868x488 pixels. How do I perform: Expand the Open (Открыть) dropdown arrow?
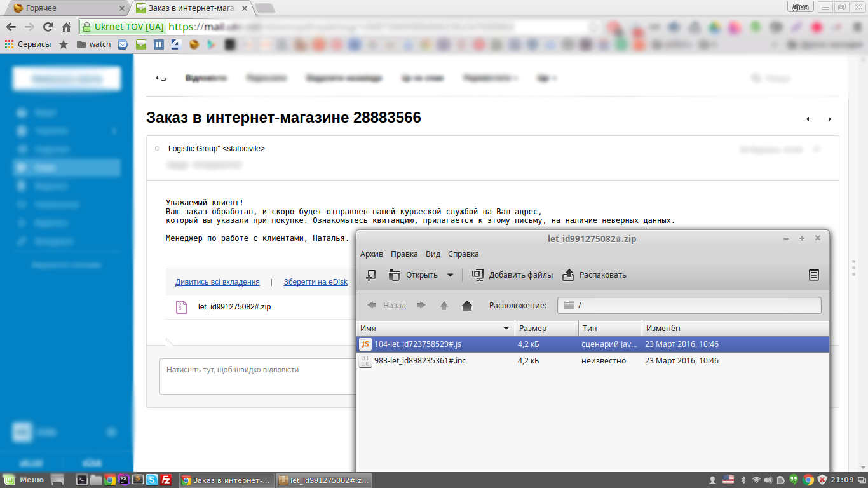[450, 275]
